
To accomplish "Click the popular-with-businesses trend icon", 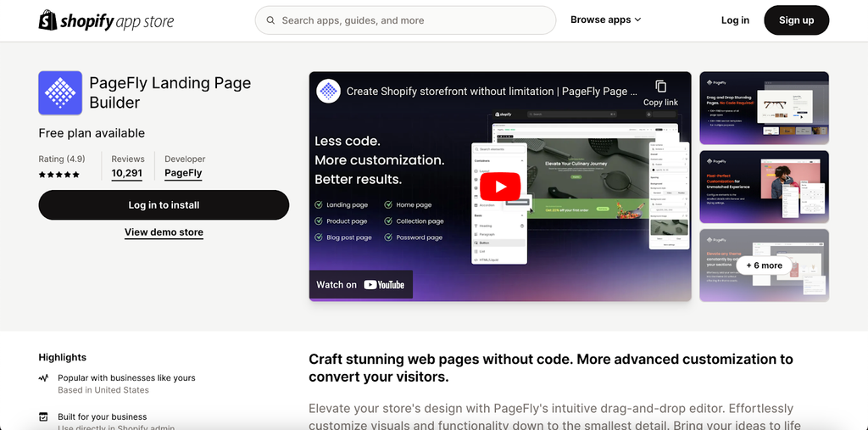I will (x=44, y=378).
